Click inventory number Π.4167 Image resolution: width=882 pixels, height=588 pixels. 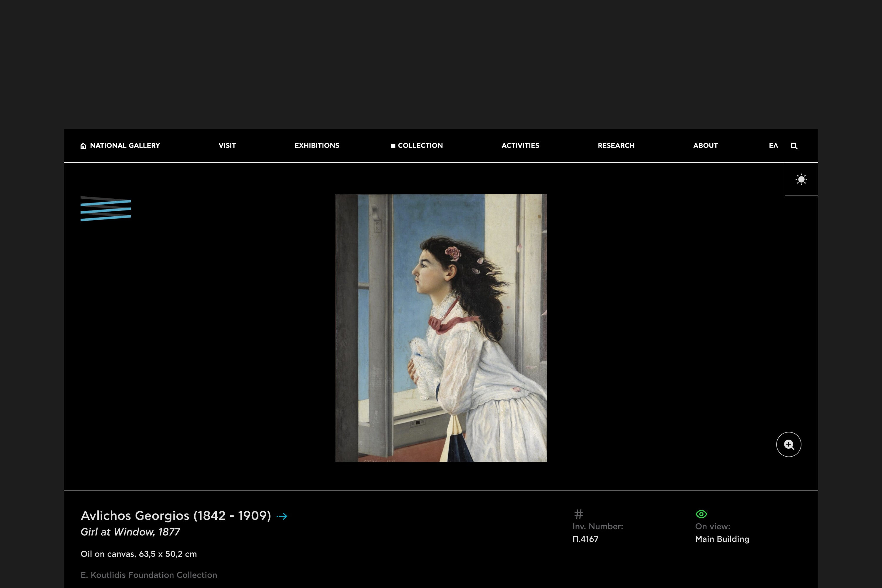585,539
